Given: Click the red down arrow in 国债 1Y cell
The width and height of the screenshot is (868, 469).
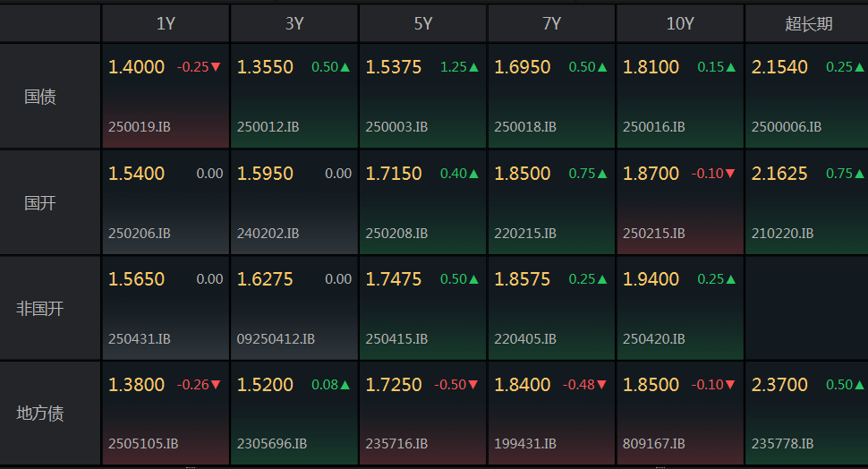Looking at the screenshot, I should (x=216, y=67).
